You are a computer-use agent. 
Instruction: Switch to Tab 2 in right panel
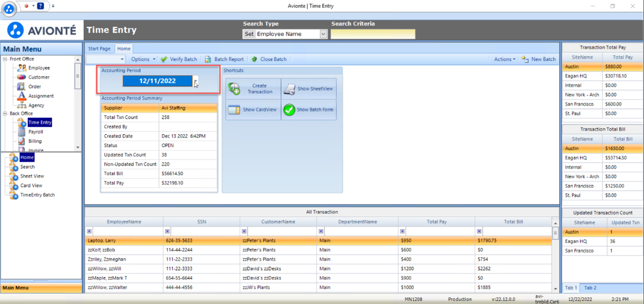590,288
